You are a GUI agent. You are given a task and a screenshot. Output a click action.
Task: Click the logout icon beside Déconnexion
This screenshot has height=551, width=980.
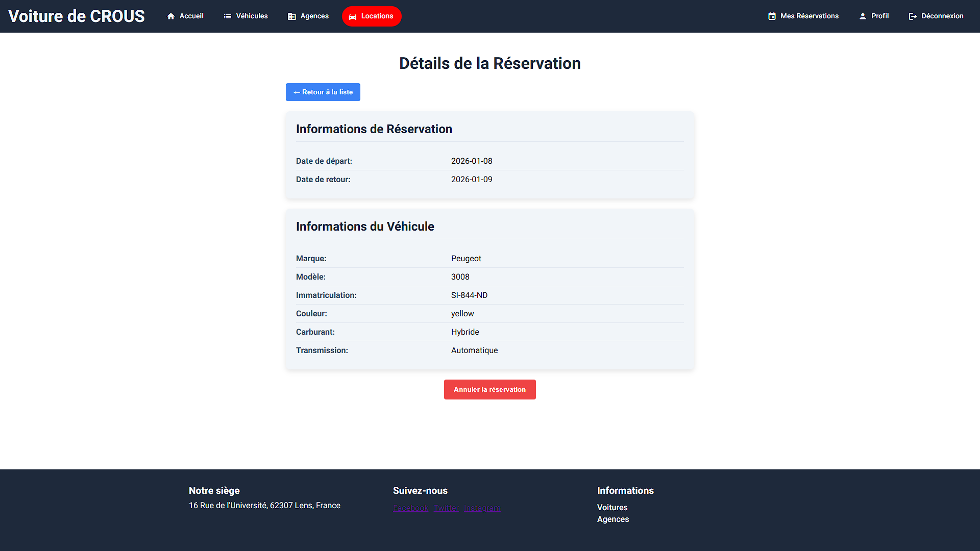coord(912,16)
